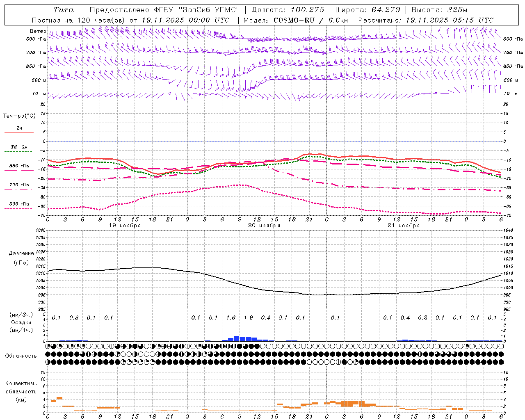Click the "(км)" convective cloud unit

(x=21, y=399)
